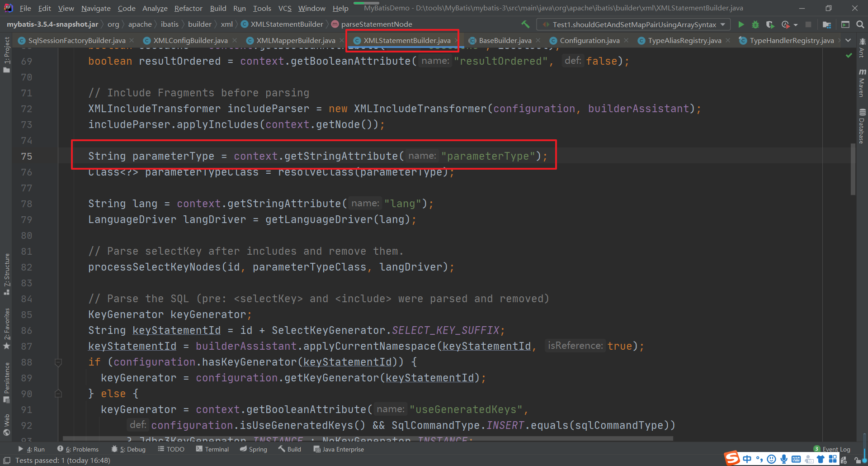Click the Run with Profiler icon
This screenshot has width=868, height=466.
click(x=785, y=24)
